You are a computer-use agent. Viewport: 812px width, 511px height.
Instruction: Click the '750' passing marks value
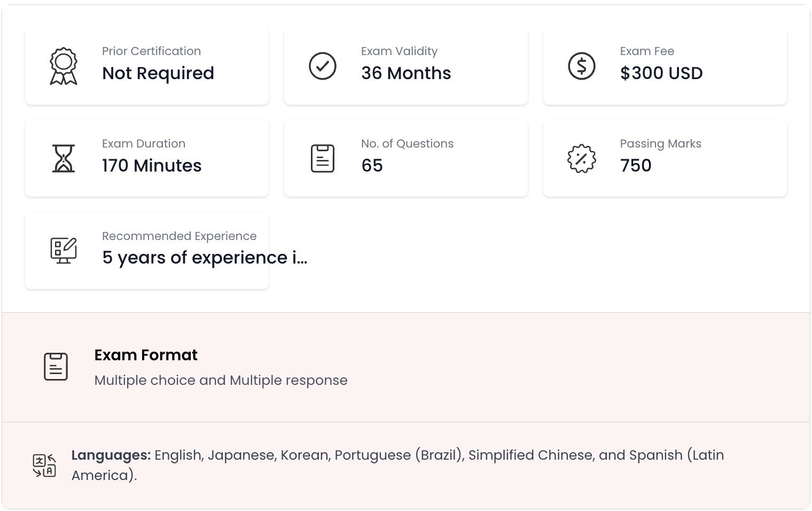pyautogui.click(x=636, y=166)
